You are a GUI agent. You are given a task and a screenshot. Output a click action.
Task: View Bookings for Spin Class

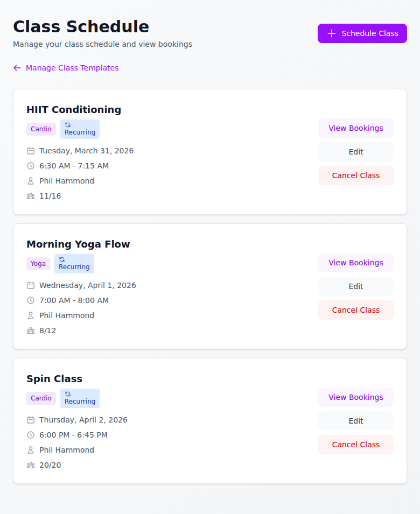pyautogui.click(x=355, y=397)
